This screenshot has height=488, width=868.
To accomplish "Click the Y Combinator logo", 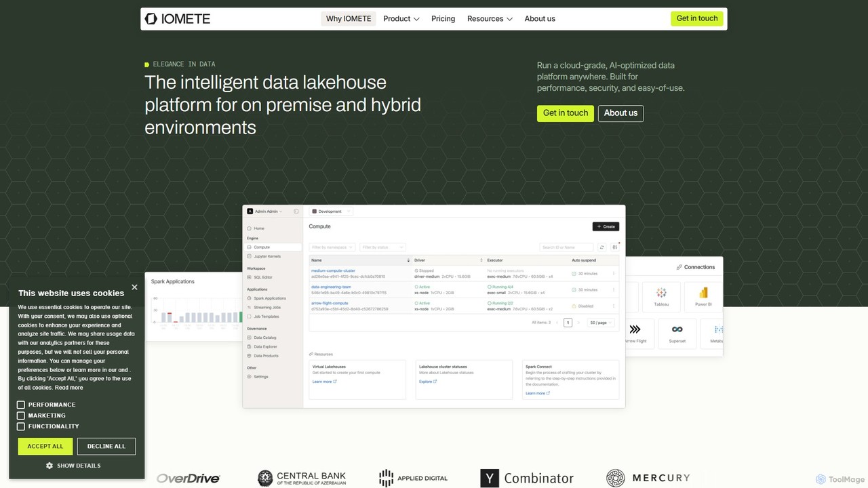I will coord(527,479).
